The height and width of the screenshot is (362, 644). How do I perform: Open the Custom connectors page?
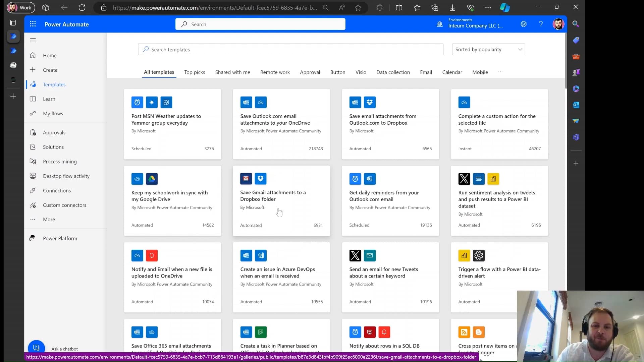coord(64,205)
